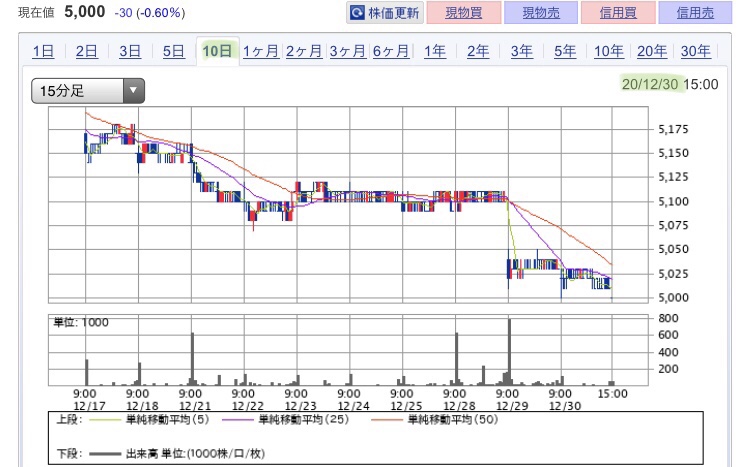
Task: Open the 現物売 order link
Action: coord(541,13)
